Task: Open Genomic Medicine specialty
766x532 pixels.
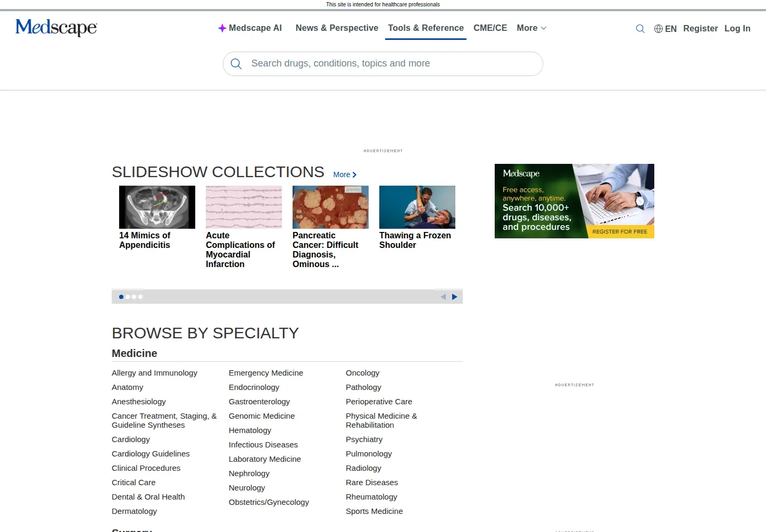Action: click(262, 416)
